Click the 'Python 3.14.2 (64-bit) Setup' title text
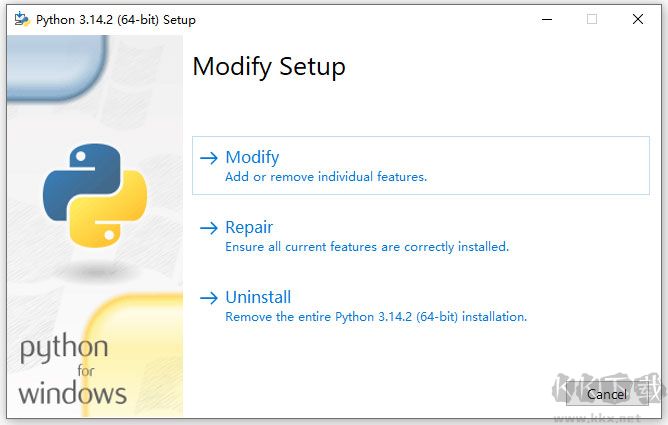Image resolution: width=668 pixels, height=425 pixels. click(x=116, y=19)
